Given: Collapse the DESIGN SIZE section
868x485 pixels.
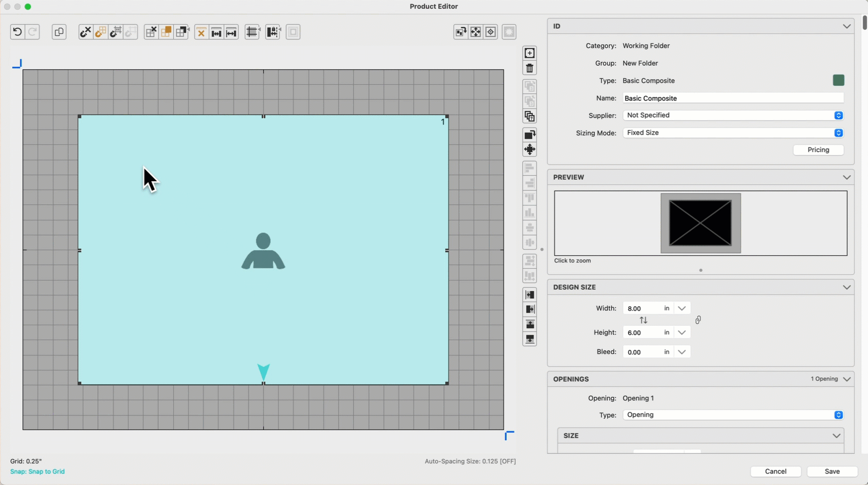Looking at the screenshot, I should coord(846,287).
